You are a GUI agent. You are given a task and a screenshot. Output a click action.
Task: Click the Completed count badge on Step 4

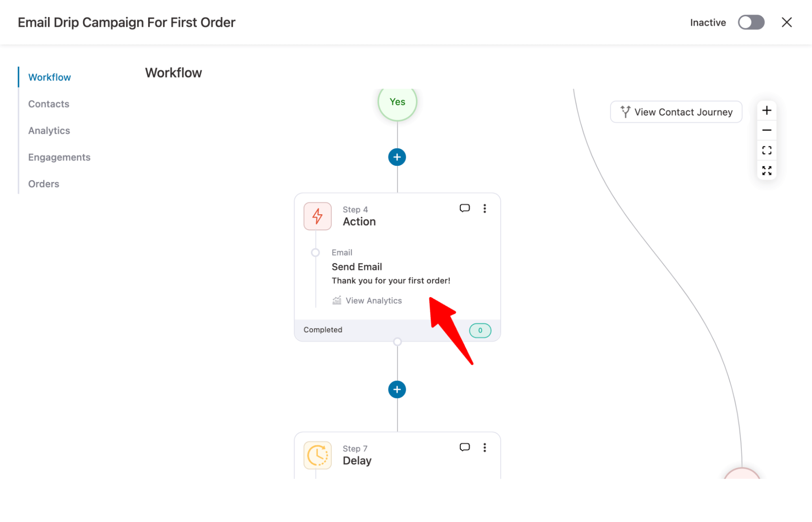click(x=480, y=330)
